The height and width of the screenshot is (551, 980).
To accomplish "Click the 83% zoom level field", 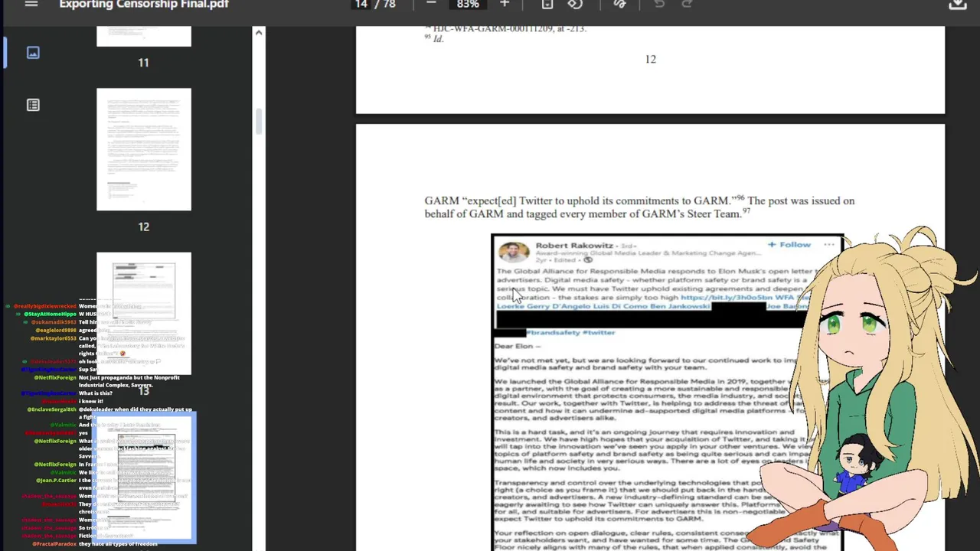I will pos(468,4).
